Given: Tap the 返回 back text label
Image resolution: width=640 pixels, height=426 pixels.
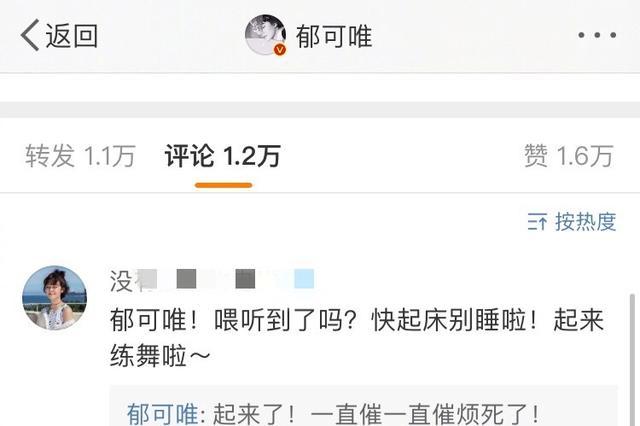Looking at the screenshot, I should coord(71,36).
